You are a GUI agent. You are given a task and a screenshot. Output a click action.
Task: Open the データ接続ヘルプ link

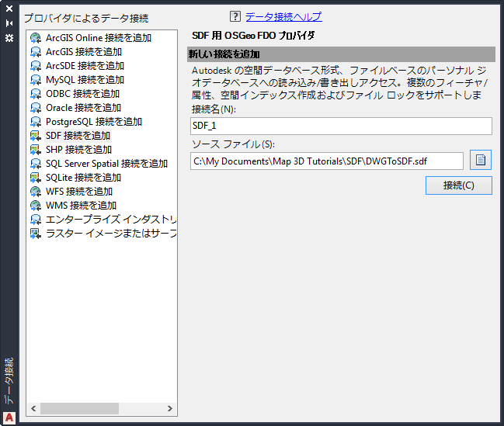283,16
